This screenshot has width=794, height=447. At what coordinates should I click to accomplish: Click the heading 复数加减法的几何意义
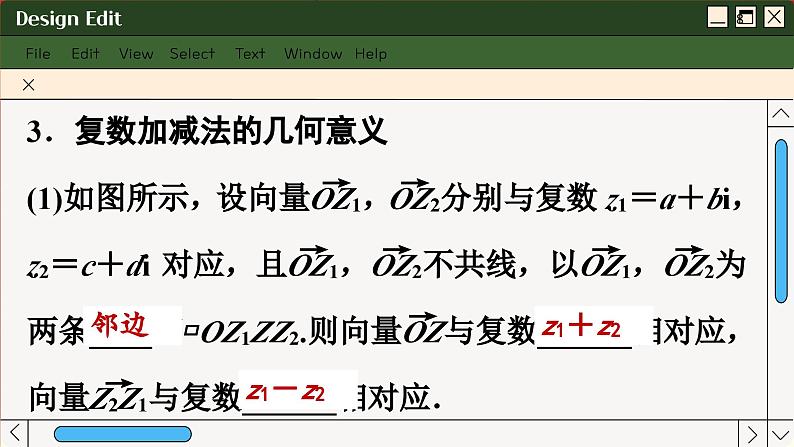coord(230,131)
